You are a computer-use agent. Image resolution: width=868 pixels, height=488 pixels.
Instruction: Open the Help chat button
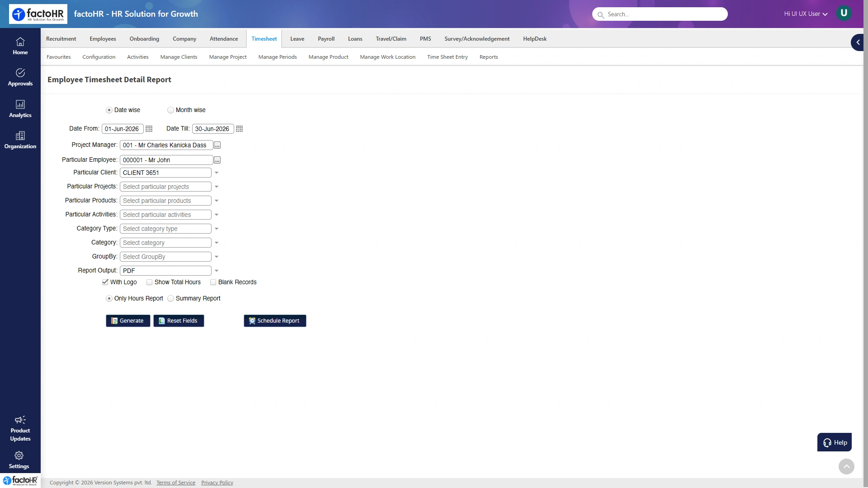834,442
